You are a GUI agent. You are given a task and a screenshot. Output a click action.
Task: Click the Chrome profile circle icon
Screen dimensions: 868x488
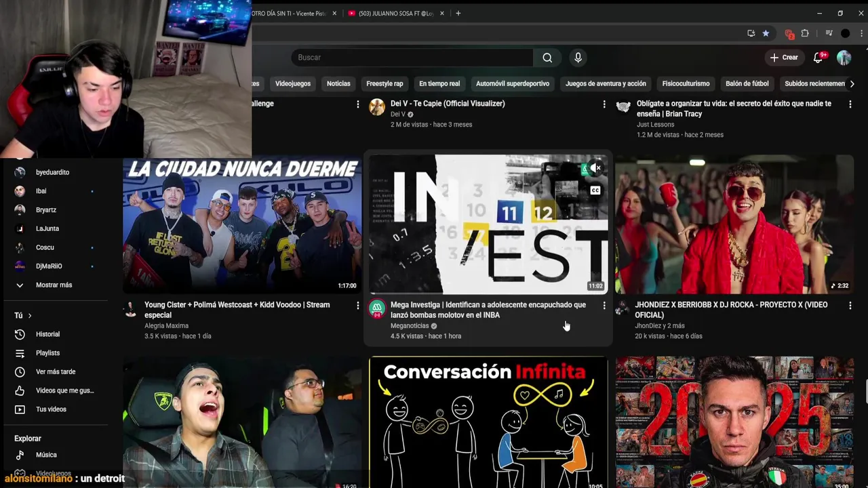(x=845, y=33)
